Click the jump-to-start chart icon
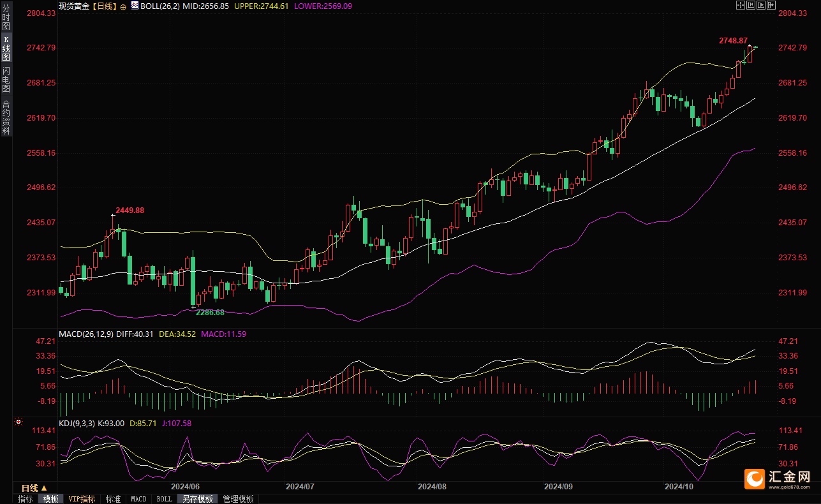The image size is (821, 504). click(x=751, y=5)
